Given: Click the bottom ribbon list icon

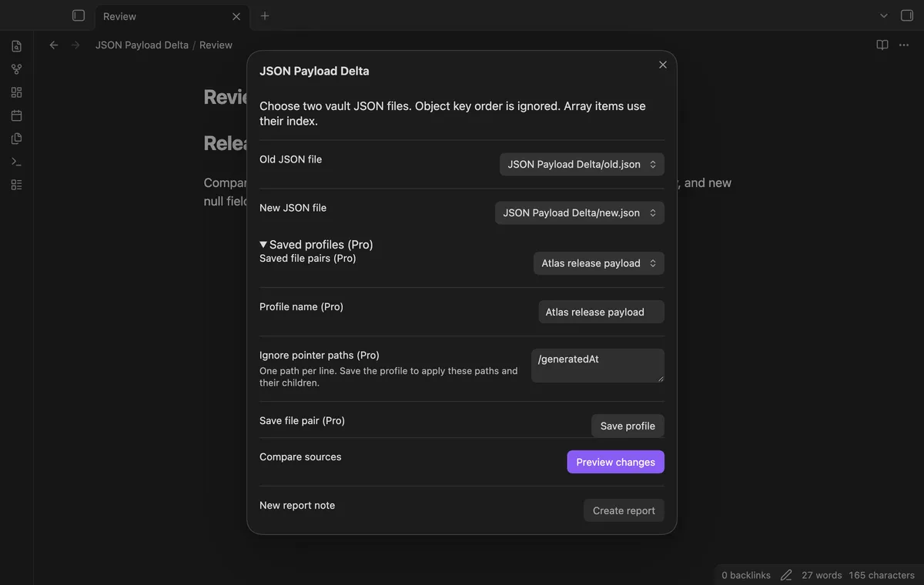Looking at the screenshot, I should 16,185.
